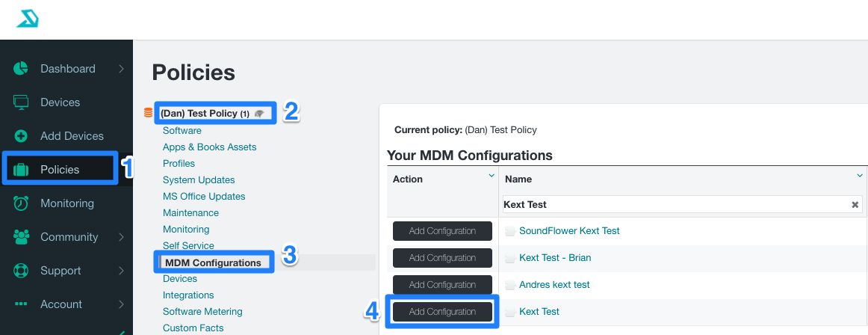The image size is (868, 335).
Task: Click the Account ellipsis icon
Action: tap(21, 304)
